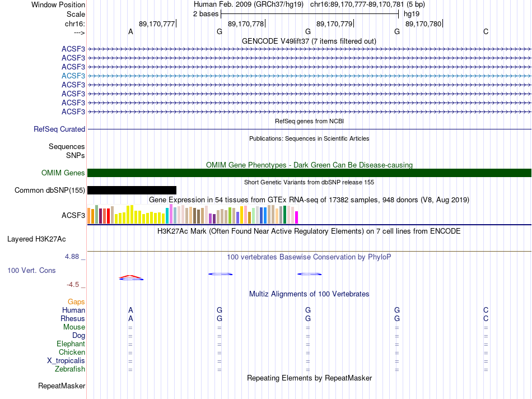This screenshot has height=399, width=532.
Task: Click the Elephant alignment row label
Action: coord(71,344)
